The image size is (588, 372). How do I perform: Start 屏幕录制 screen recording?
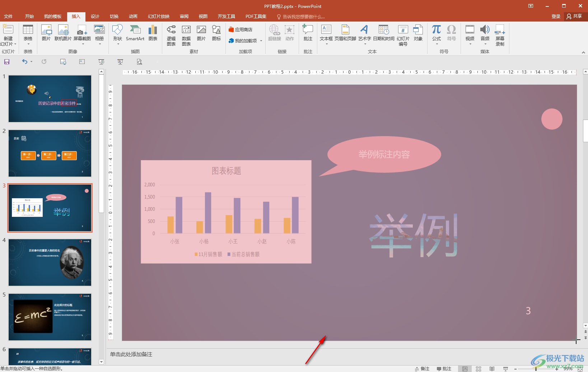[x=500, y=36]
